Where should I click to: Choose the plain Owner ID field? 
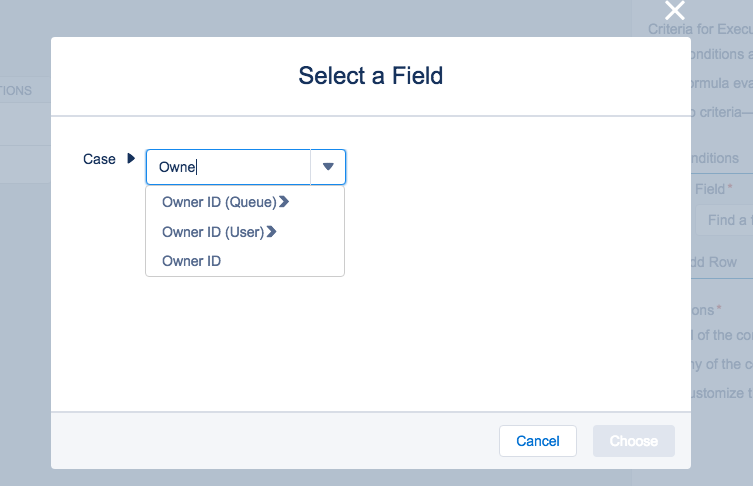coord(191,261)
